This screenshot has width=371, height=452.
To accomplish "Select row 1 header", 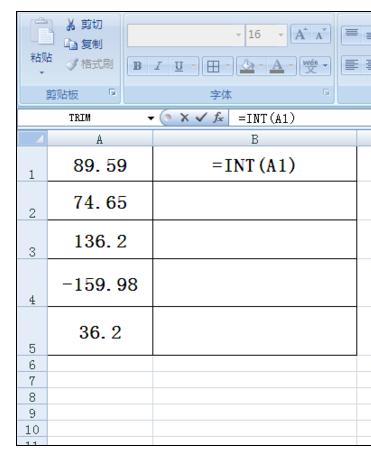I will click(x=32, y=164).
